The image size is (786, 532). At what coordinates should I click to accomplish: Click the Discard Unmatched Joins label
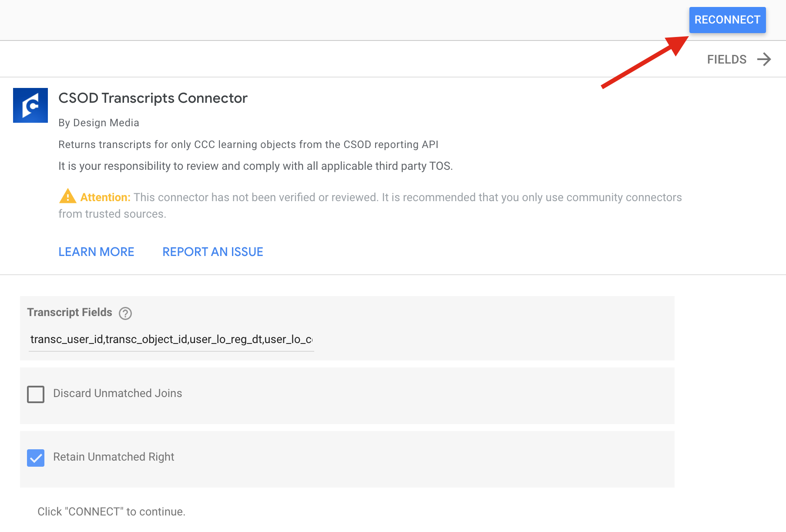[118, 393]
